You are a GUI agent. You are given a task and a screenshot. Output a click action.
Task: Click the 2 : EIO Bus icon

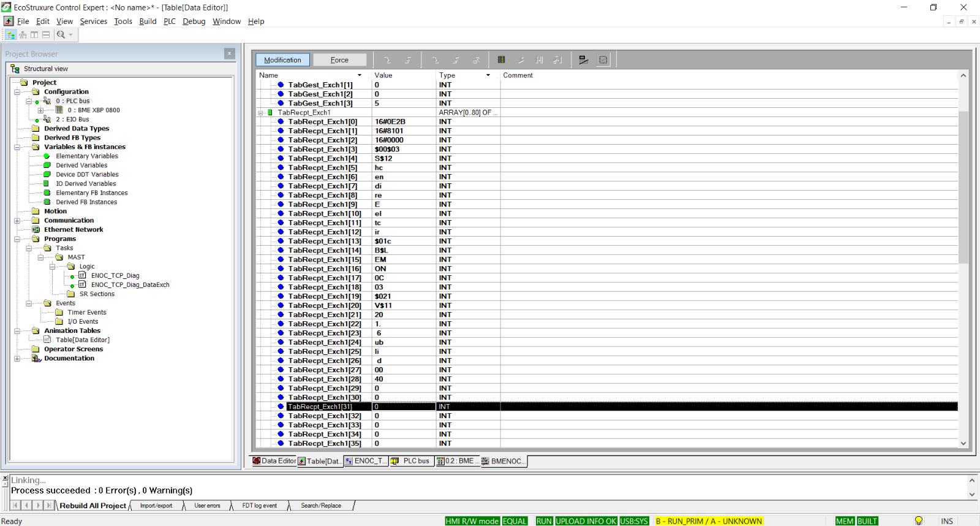point(47,120)
